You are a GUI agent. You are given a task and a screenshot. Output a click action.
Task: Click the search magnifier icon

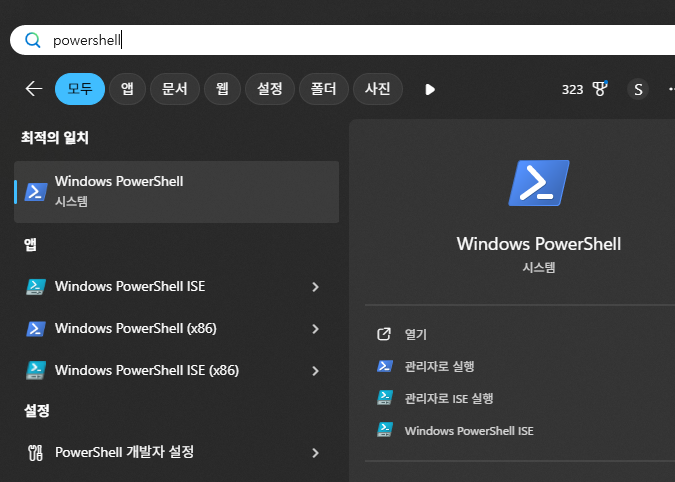[33, 40]
